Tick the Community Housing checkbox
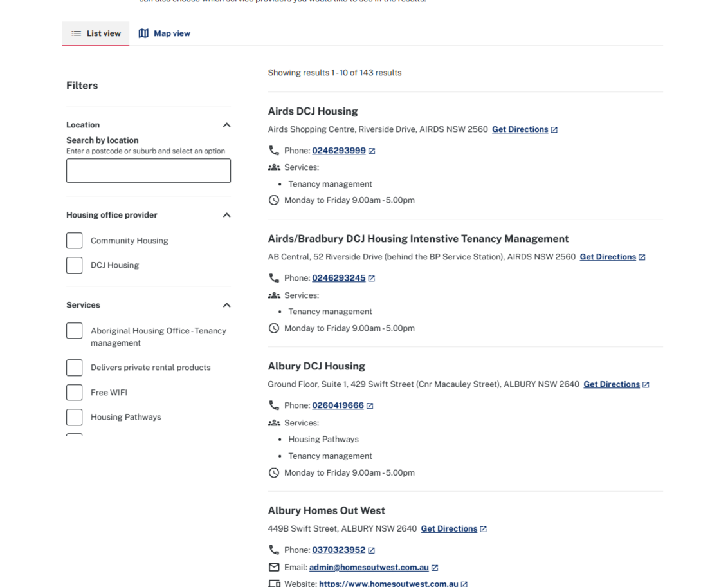Screen dimensions: 728x587 point(75,241)
